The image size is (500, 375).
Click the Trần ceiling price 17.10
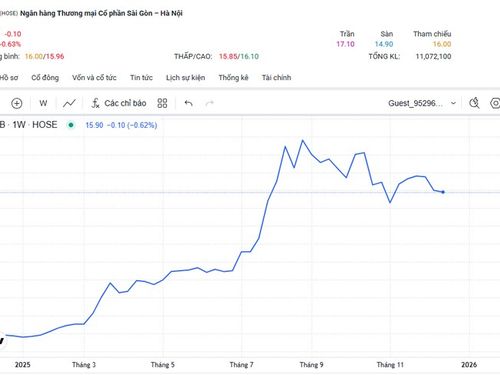point(345,44)
